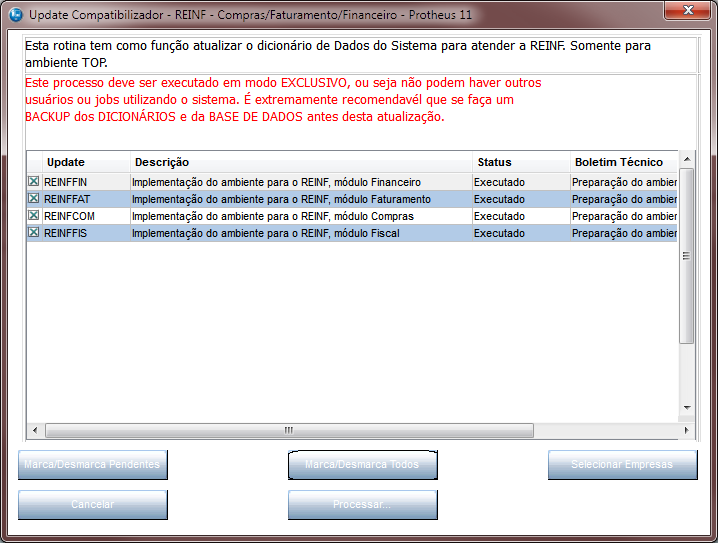This screenshot has width=718, height=543.
Task: Click description 'módulo Fiscal' cell
Action: point(301,233)
